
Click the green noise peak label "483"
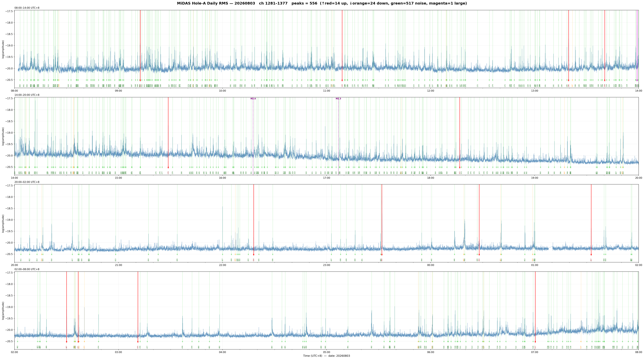[x=272, y=347]
